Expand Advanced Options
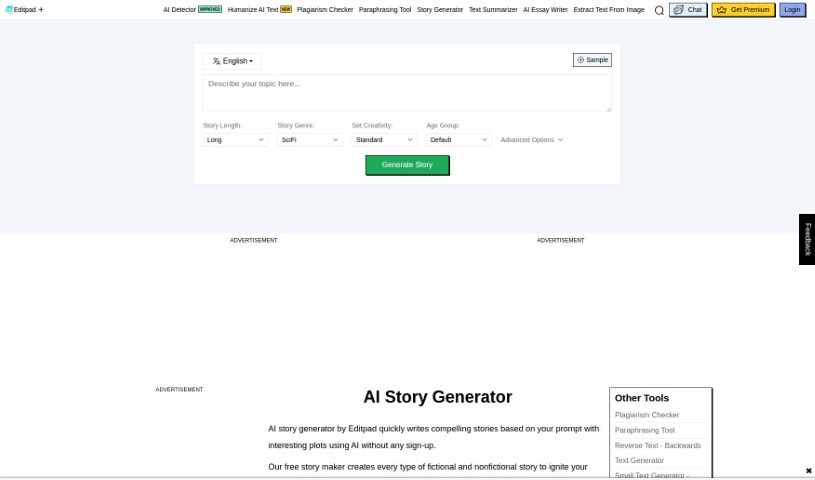This screenshot has height=480, width=815. (x=532, y=139)
